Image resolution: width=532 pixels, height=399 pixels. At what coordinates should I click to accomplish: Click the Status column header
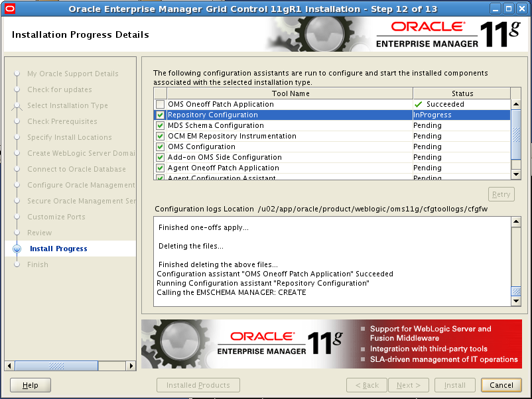[x=462, y=93]
